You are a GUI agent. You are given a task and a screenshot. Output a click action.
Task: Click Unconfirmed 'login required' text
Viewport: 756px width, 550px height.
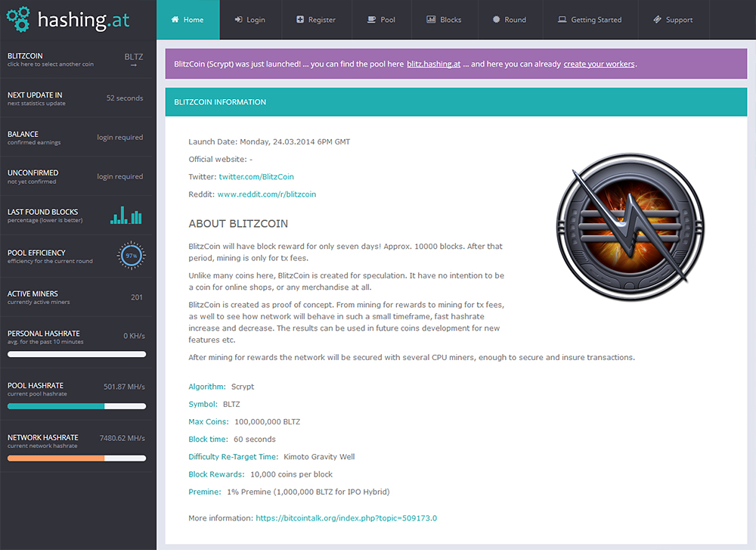[120, 176]
